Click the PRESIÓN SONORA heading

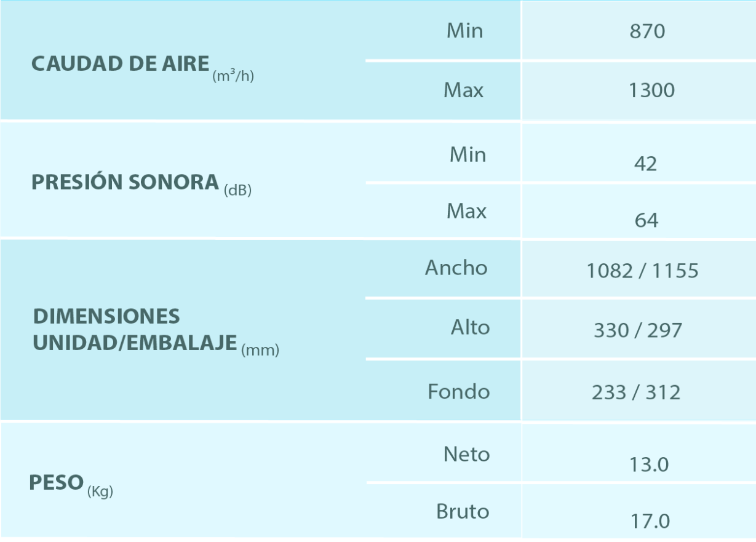(125, 183)
